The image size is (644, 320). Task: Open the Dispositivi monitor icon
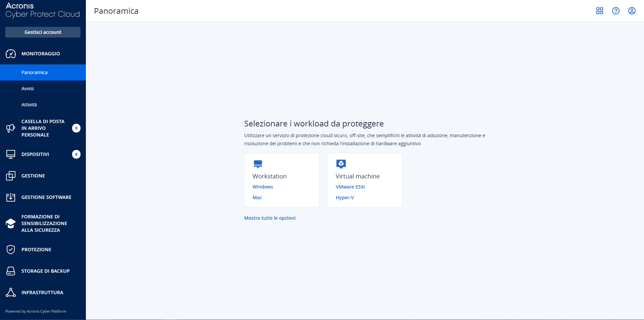pos(10,154)
